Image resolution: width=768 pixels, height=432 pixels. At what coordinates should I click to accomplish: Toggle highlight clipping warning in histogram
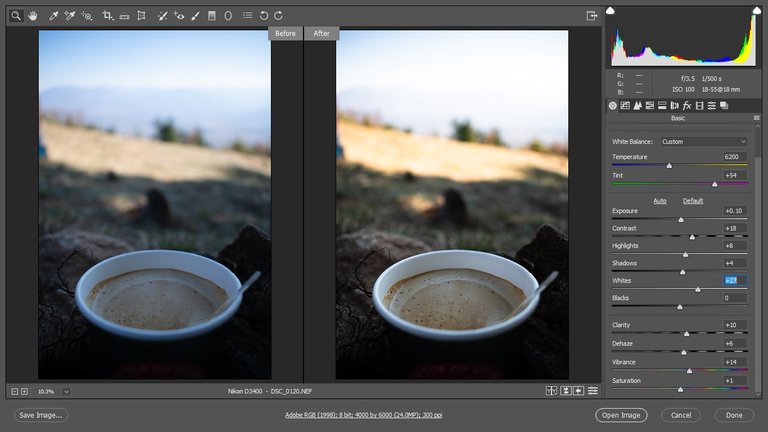755,11
